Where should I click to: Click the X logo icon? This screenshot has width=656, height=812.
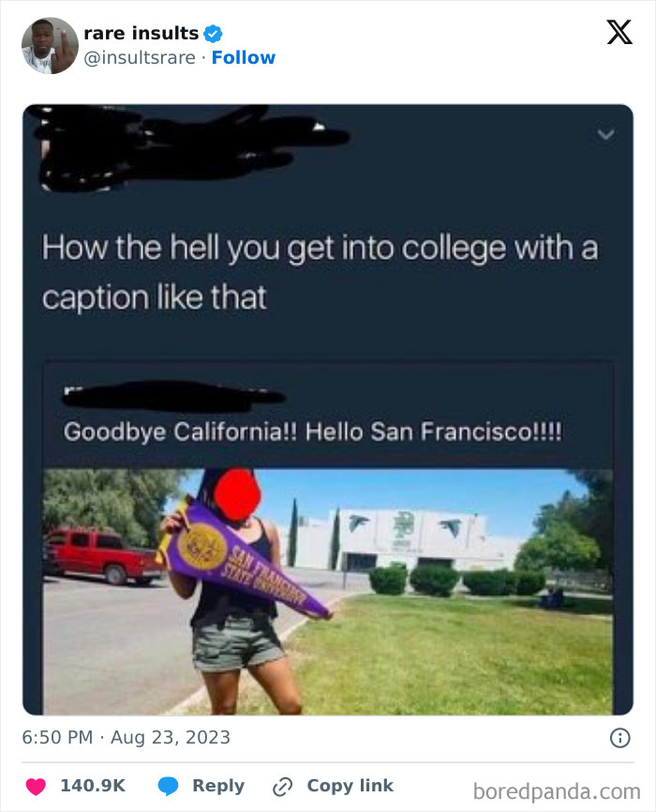[619, 32]
